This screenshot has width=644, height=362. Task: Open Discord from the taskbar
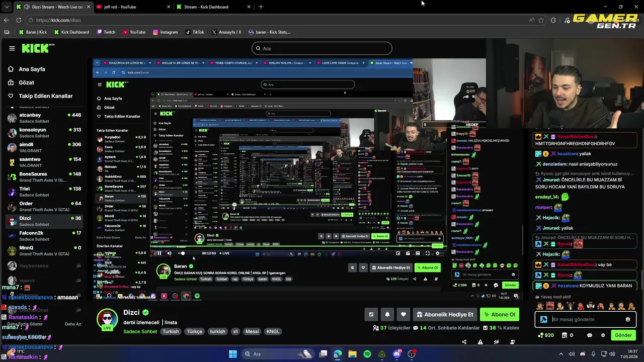(x=397, y=354)
